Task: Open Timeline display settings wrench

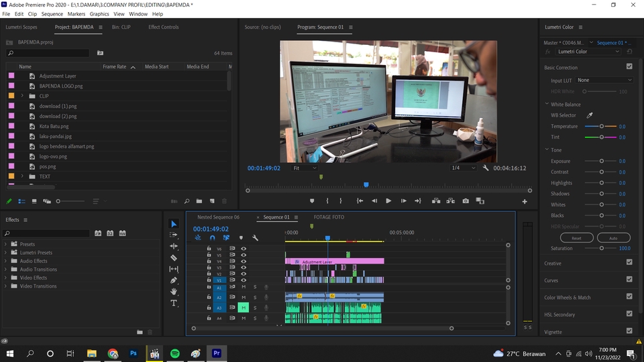Action: (255, 238)
